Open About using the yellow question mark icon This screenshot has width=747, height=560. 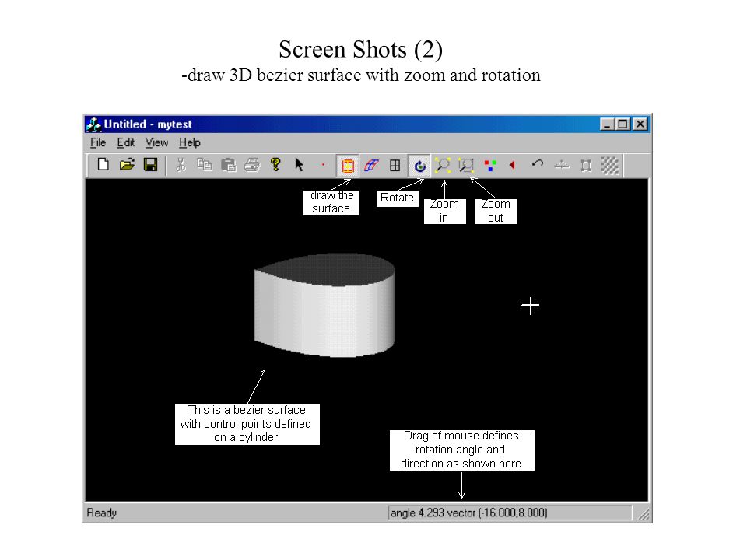coord(275,165)
